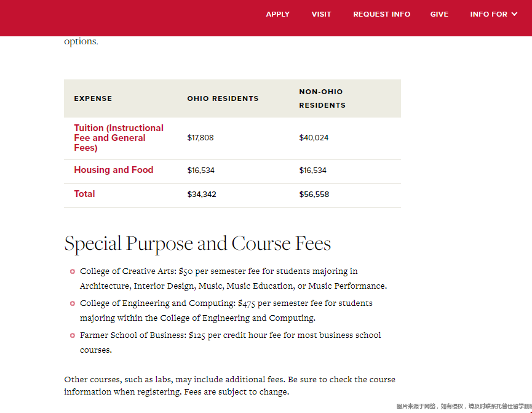Click the Non-Ohio Residents column header

click(322, 98)
